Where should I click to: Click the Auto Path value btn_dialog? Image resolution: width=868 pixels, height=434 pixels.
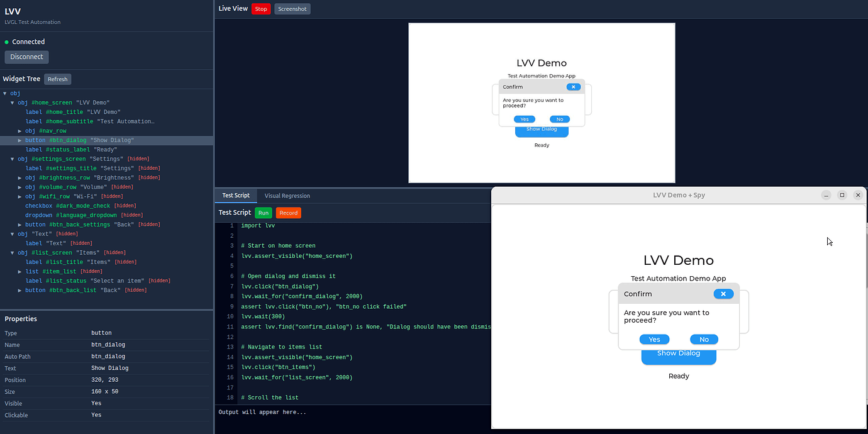pyautogui.click(x=108, y=357)
